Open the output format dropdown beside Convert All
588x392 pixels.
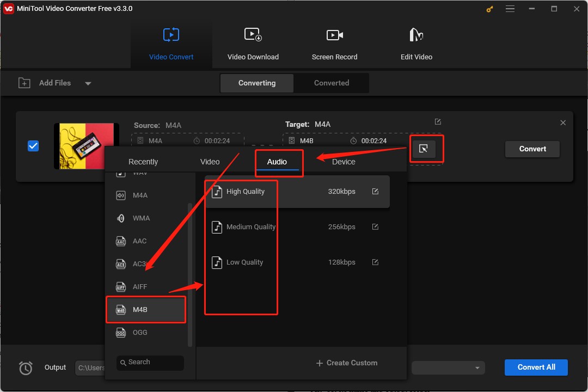(x=448, y=367)
